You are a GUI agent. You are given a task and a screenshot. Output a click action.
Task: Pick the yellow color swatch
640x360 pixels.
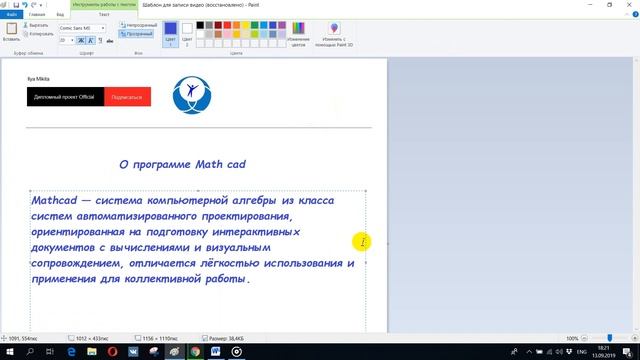(246, 25)
